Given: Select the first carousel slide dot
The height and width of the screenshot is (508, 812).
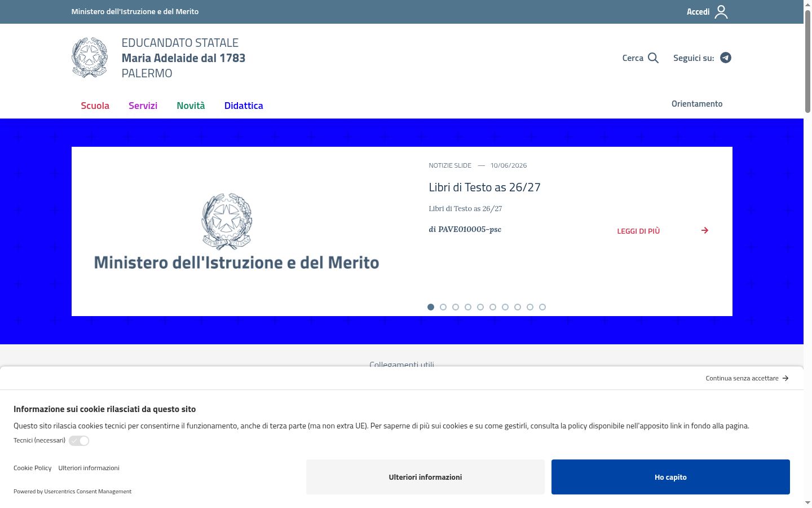Looking at the screenshot, I should pos(431,307).
